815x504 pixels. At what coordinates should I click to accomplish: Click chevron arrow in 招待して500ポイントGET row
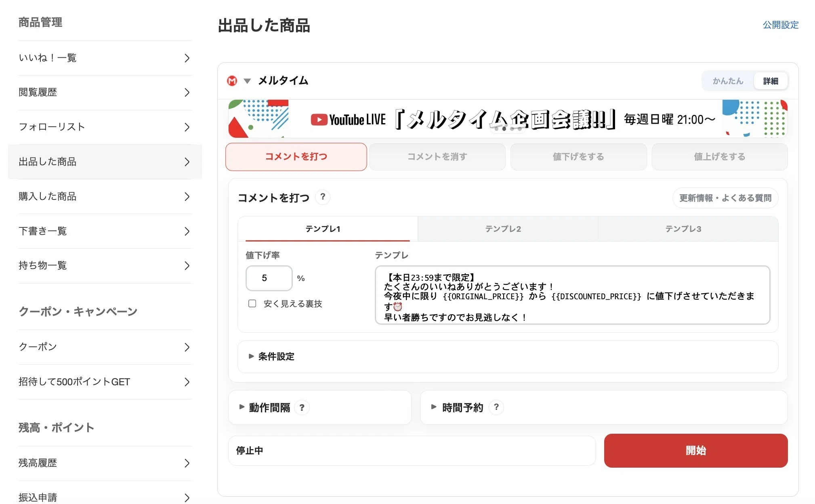(187, 382)
